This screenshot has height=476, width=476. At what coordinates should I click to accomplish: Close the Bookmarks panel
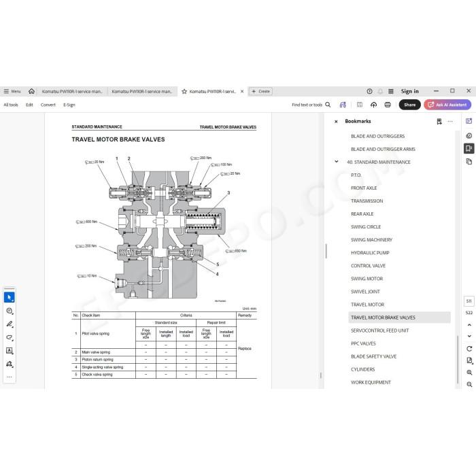click(336, 122)
